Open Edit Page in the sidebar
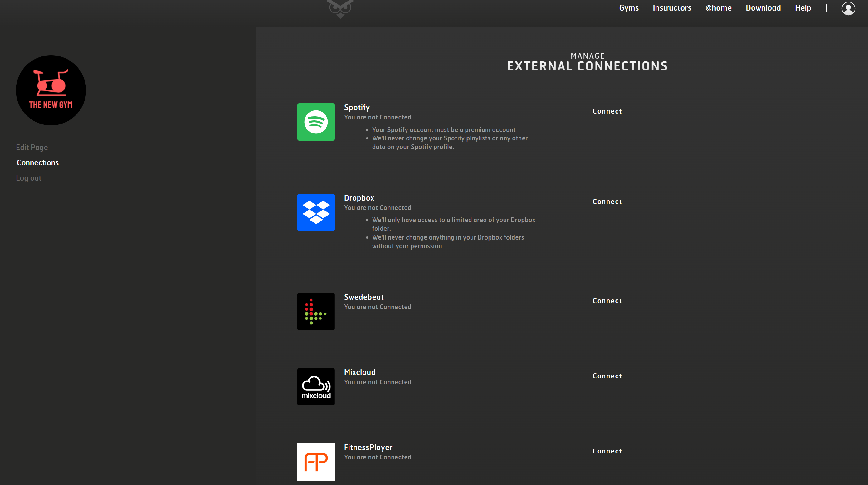 click(32, 147)
